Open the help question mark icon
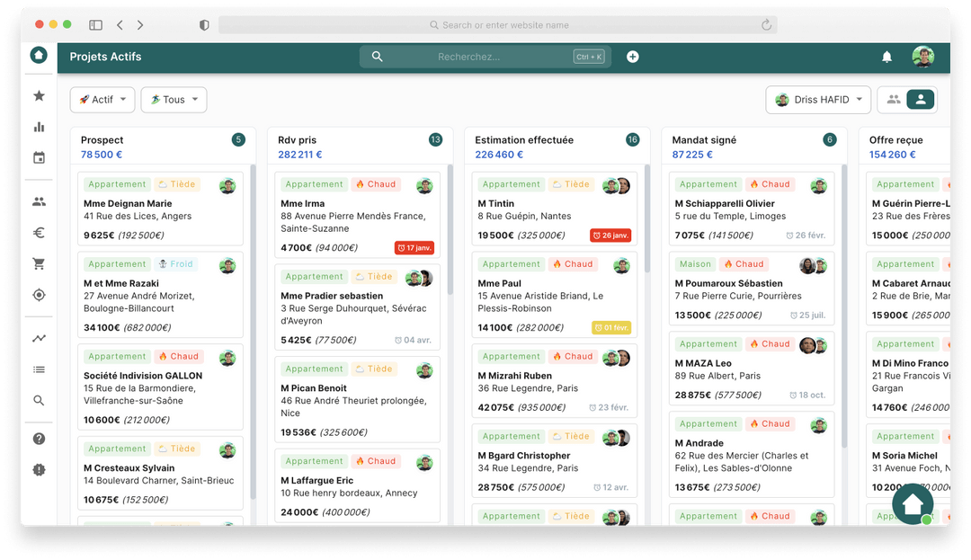The image size is (971, 560). [x=39, y=438]
